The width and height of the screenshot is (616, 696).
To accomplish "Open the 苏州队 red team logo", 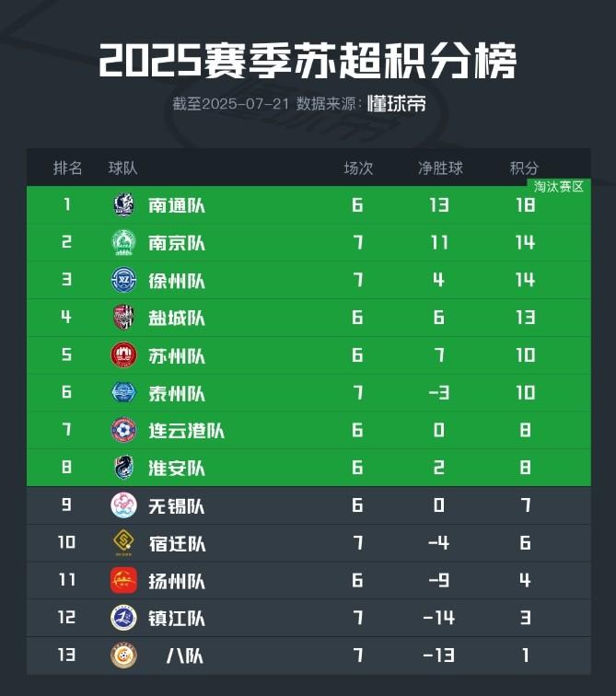I will [x=123, y=355].
